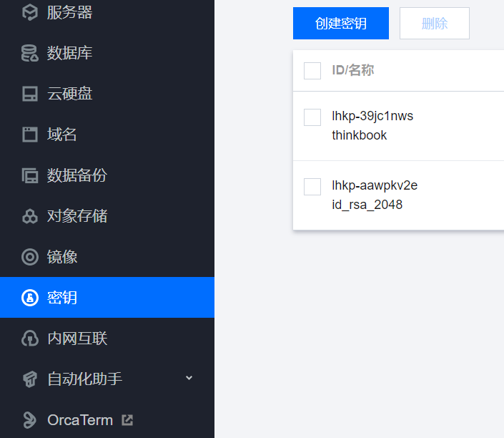The height and width of the screenshot is (438, 504).
Task: Click the mirror image circular icon
Action: [x=30, y=257]
